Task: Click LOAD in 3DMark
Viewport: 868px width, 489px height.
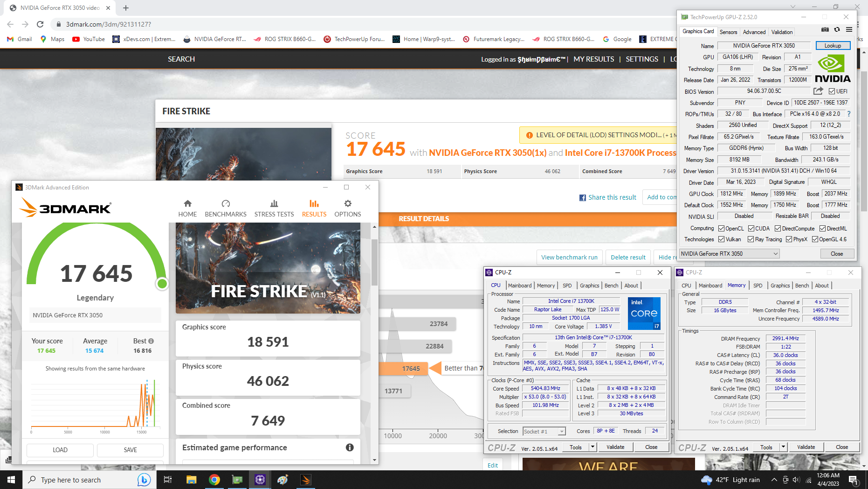Action: point(60,450)
